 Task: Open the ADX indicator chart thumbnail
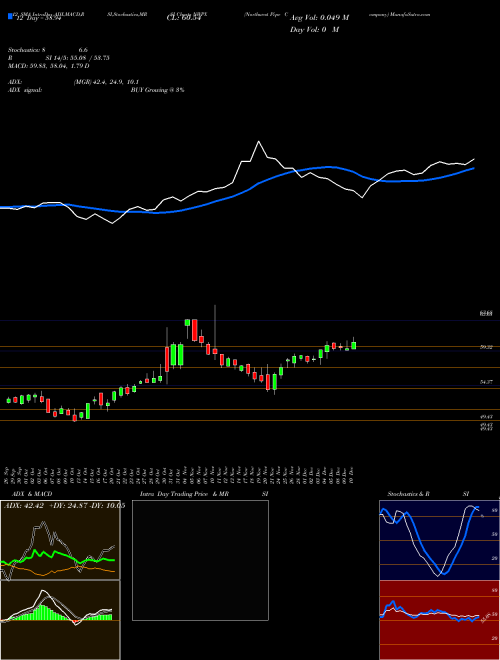point(60,540)
